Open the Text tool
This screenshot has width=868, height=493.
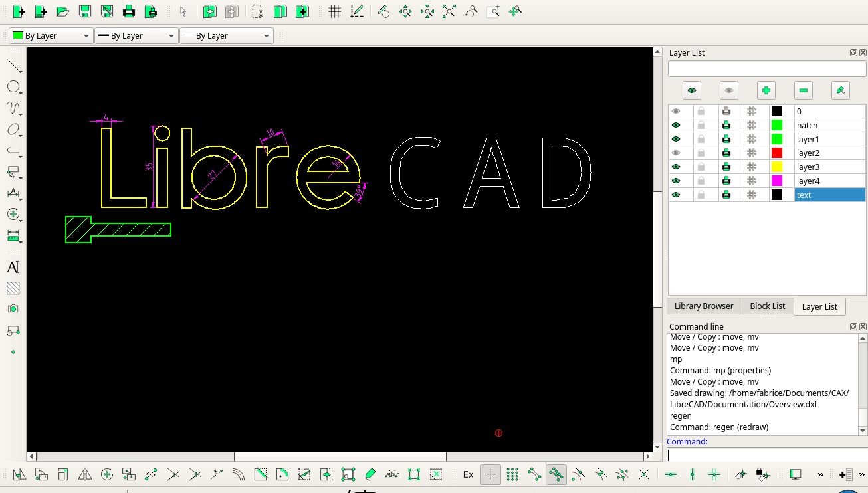coord(13,267)
